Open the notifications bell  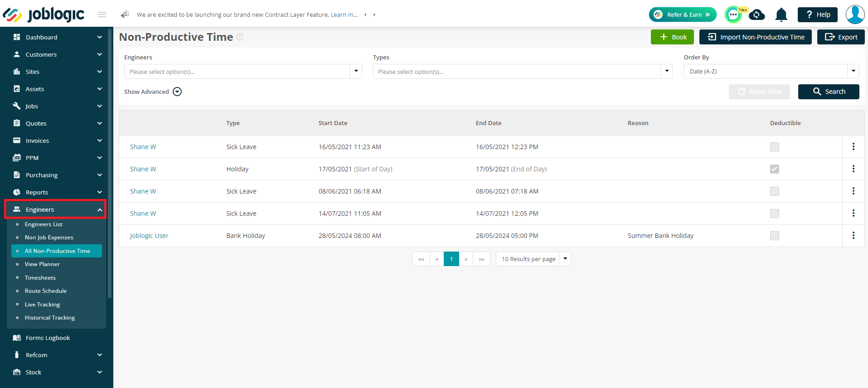click(781, 15)
